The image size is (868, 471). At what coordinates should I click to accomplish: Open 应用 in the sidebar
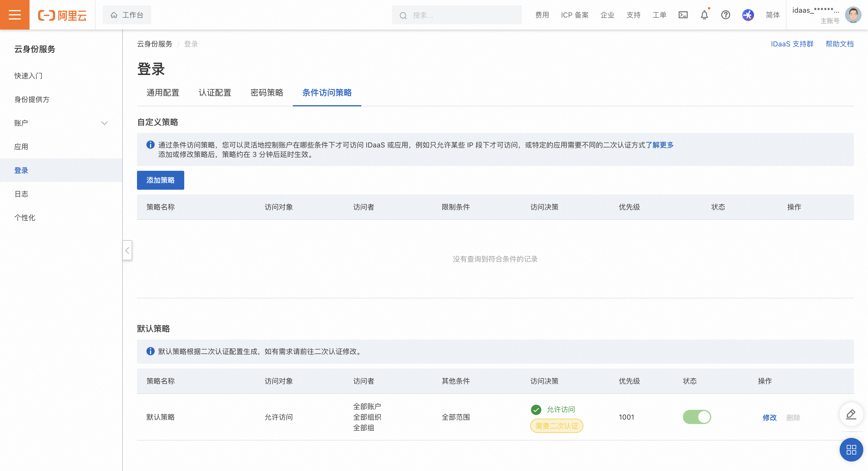click(x=21, y=147)
